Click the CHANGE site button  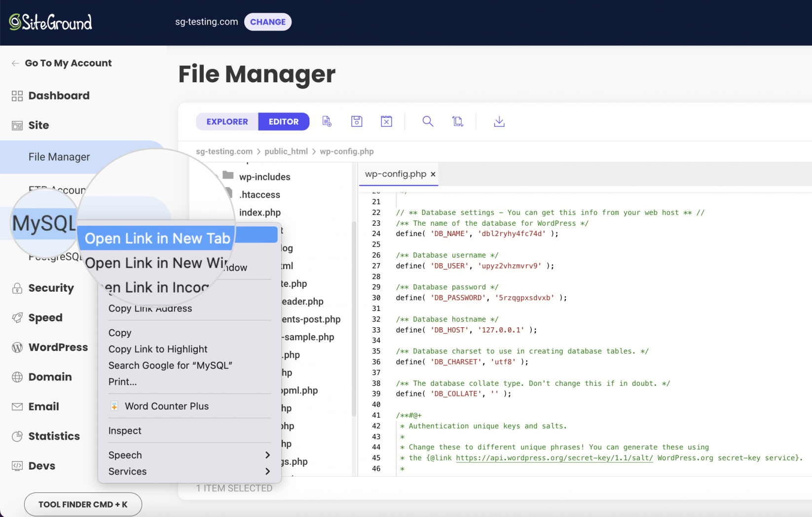tap(268, 22)
